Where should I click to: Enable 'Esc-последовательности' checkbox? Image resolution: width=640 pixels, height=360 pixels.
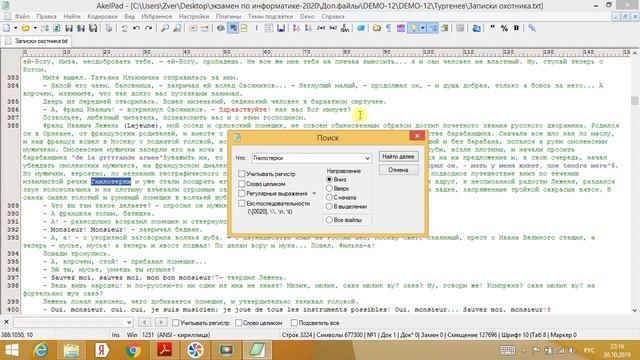242,203
